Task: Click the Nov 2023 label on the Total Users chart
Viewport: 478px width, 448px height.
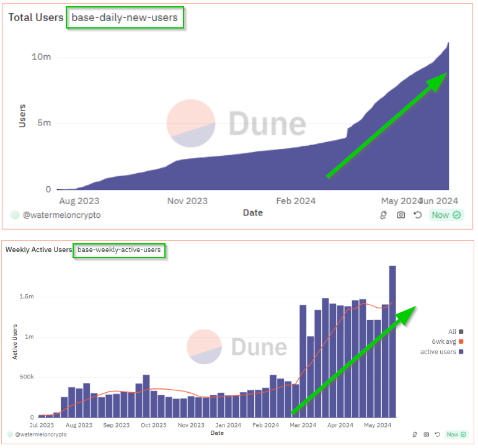Action: 187,201
